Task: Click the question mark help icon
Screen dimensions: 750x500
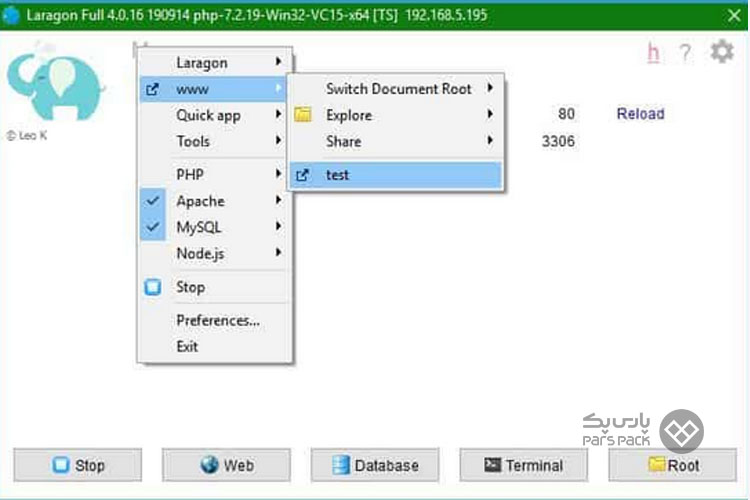Action: pyautogui.click(x=685, y=53)
